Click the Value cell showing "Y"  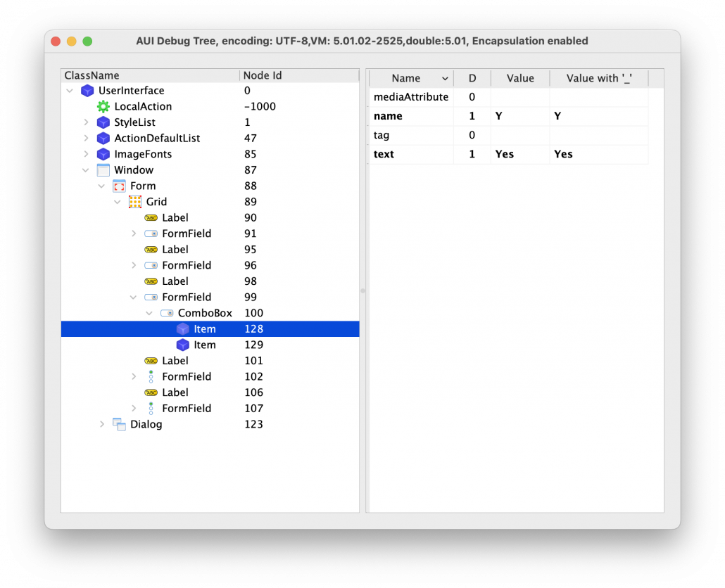point(520,116)
